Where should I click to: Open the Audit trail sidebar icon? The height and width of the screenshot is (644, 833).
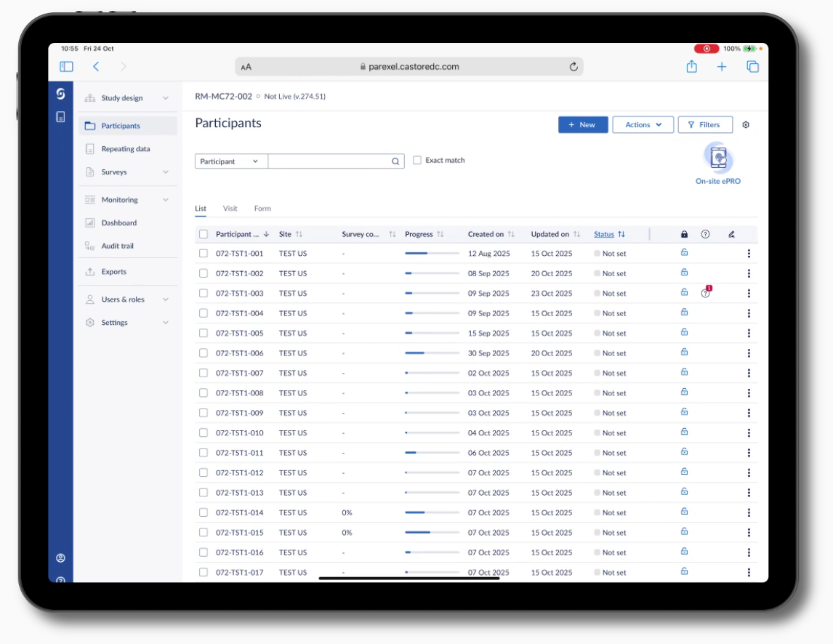[x=90, y=246]
